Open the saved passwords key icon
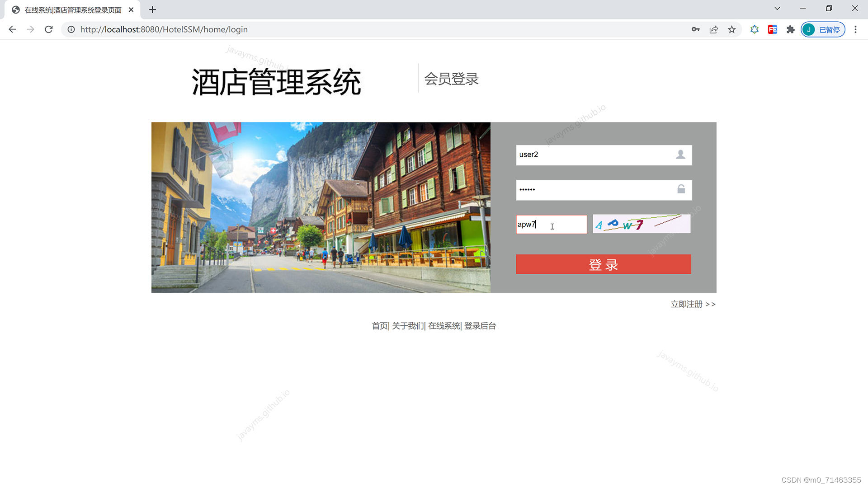Screen dimensions: 868x488 [x=695, y=29]
